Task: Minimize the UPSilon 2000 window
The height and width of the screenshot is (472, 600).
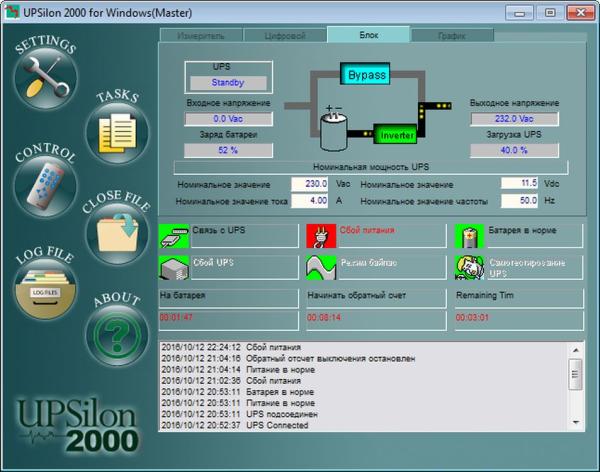Action: [x=519, y=13]
